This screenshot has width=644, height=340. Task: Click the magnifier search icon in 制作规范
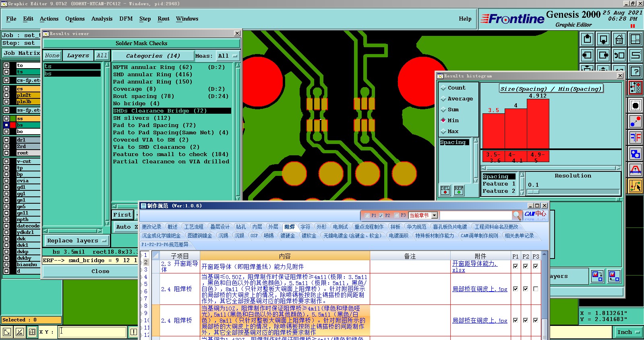pos(517,215)
